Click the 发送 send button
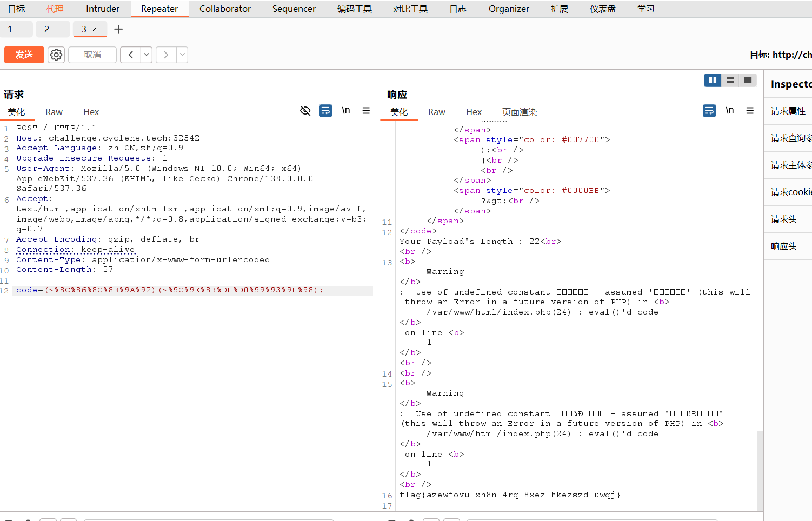The height and width of the screenshot is (521, 812). tap(24, 55)
